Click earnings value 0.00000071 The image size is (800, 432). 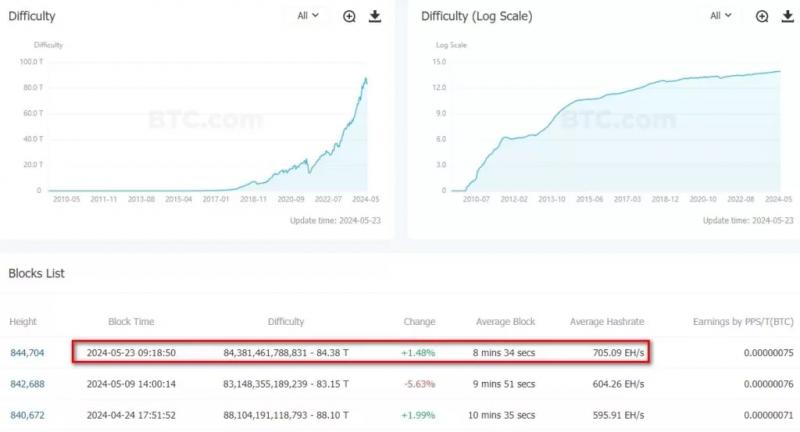pos(768,415)
